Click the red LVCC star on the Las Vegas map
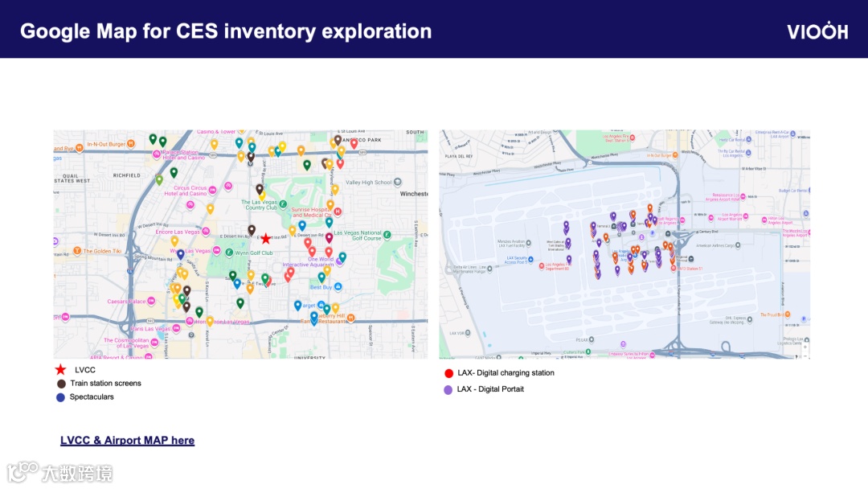Image resolution: width=868 pixels, height=489 pixels. pyautogui.click(x=266, y=239)
